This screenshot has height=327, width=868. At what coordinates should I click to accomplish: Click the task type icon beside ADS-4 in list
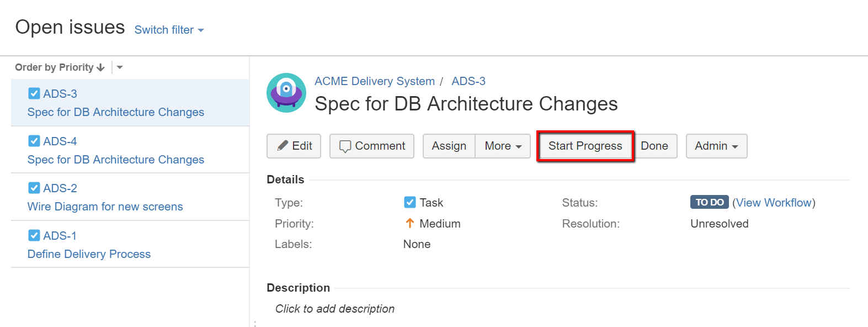[x=34, y=141]
